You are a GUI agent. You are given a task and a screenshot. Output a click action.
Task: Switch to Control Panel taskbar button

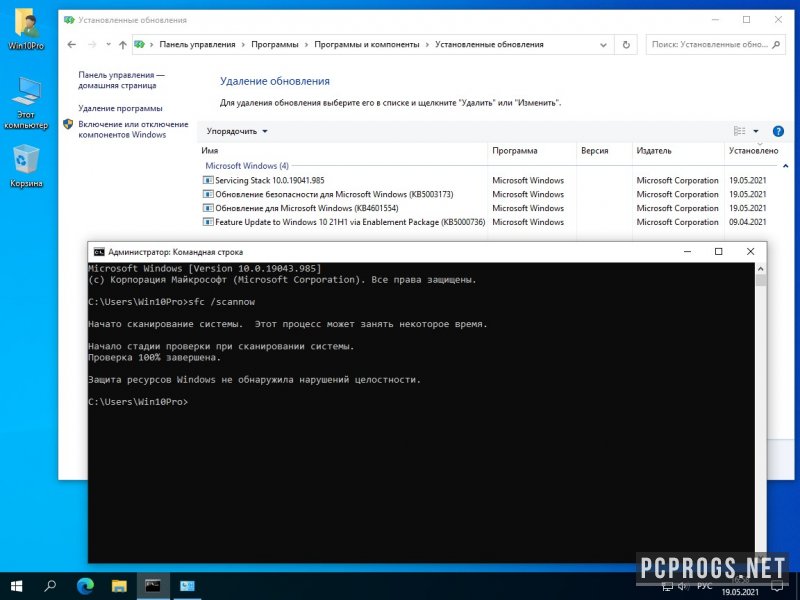point(187,586)
